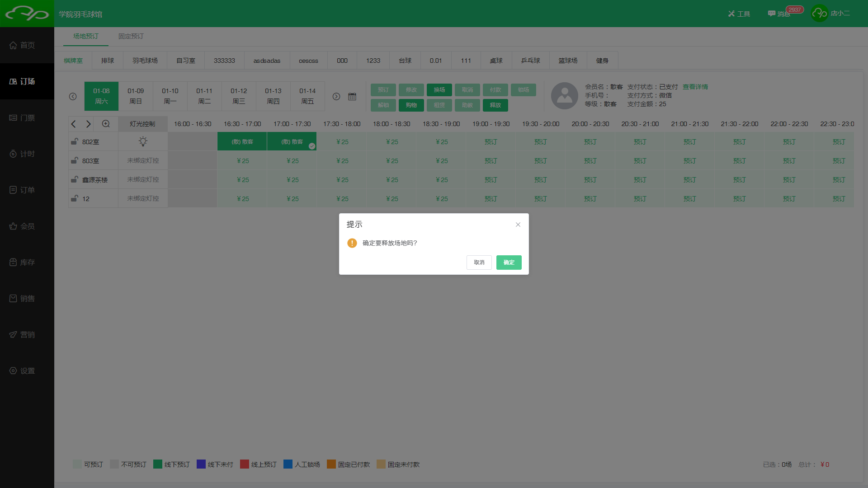
Task: Click the calendar date picker icon
Action: point(352,97)
